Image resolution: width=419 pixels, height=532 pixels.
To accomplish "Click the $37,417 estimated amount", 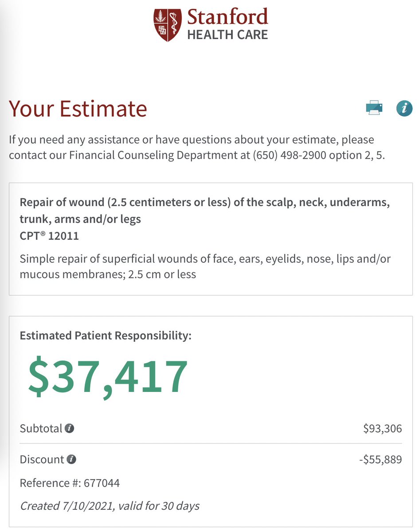I will tap(108, 376).
